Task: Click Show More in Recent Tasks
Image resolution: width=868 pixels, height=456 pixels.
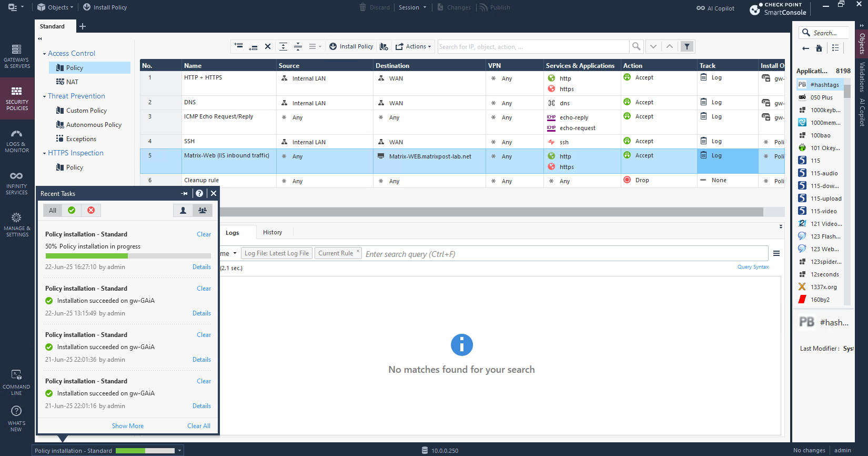Action: click(x=127, y=426)
